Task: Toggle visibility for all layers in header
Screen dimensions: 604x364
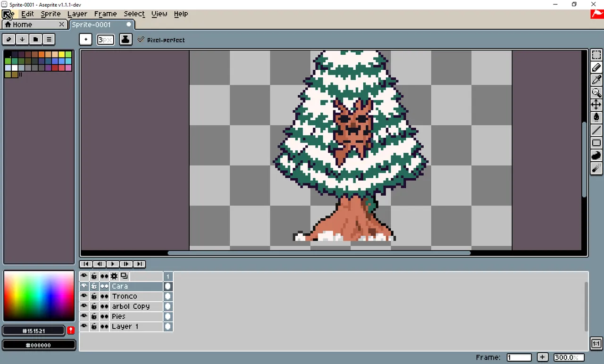Action: tap(84, 276)
